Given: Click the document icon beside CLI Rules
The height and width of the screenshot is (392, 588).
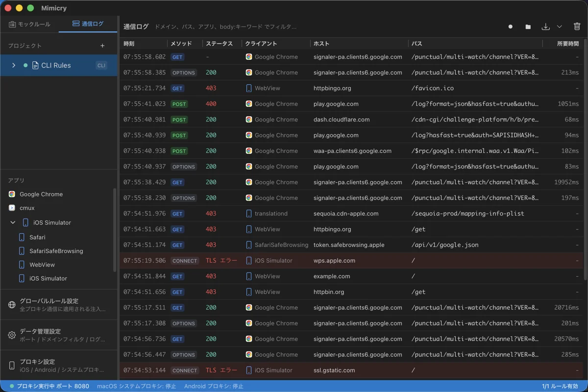Looking at the screenshot, I should pos(35,65).
